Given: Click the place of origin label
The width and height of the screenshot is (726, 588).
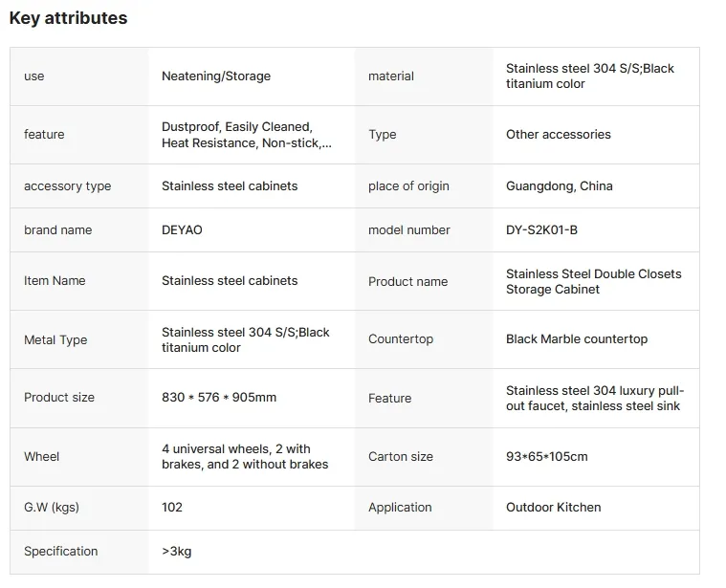Looking at the screenshot, I should [x=408, y=186].
